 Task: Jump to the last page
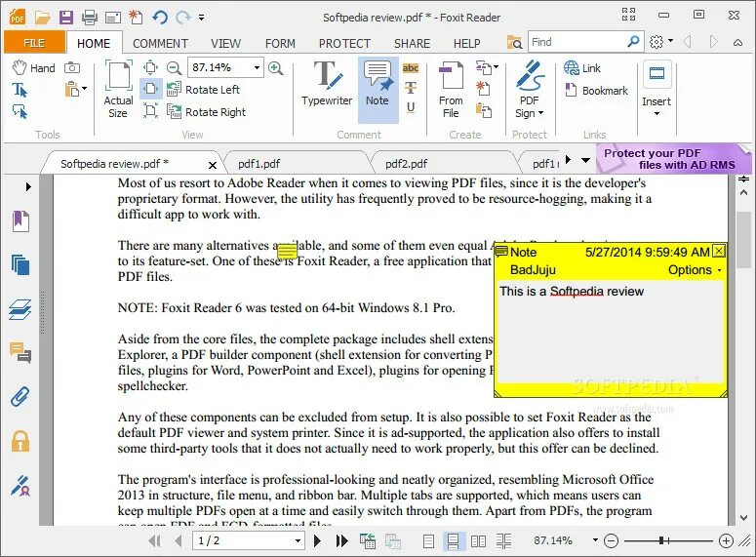point(341,541)
